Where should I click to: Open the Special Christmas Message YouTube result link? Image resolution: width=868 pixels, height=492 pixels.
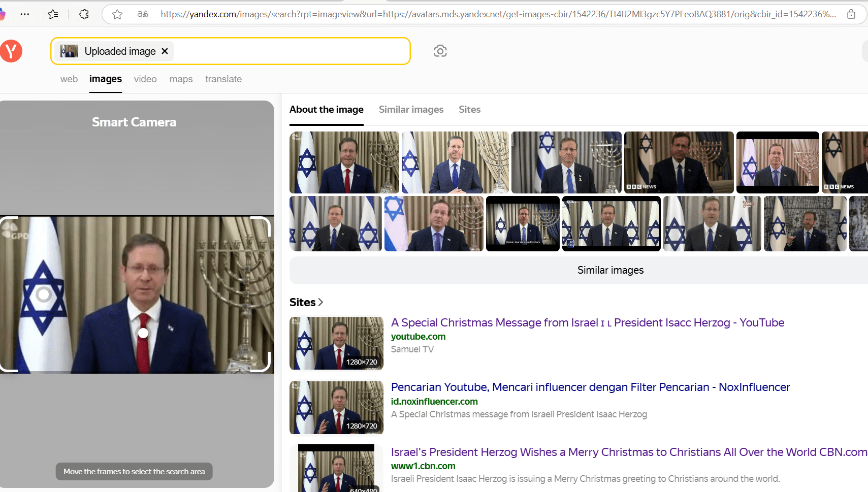pos(588,322)
